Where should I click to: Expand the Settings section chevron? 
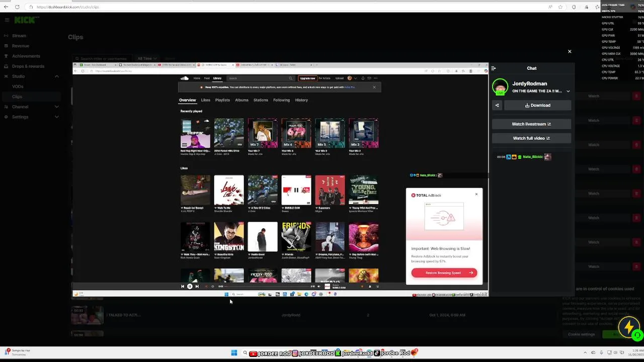click(56, 117)
